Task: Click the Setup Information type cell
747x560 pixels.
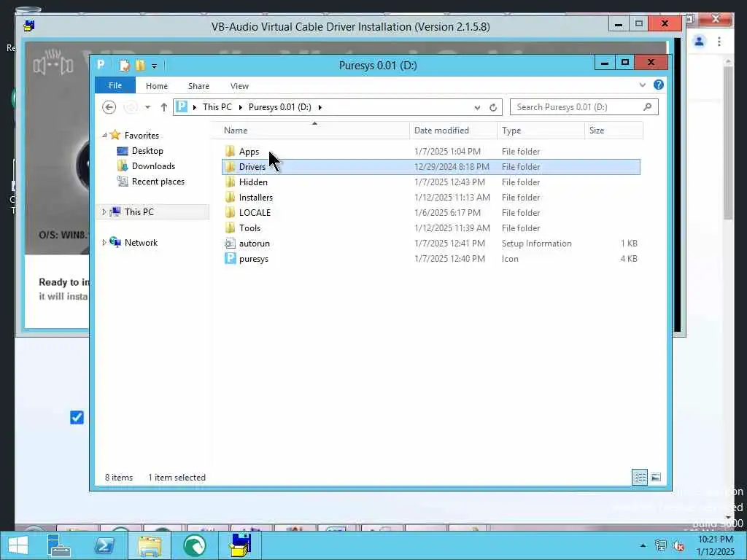Action: [536, 244]
